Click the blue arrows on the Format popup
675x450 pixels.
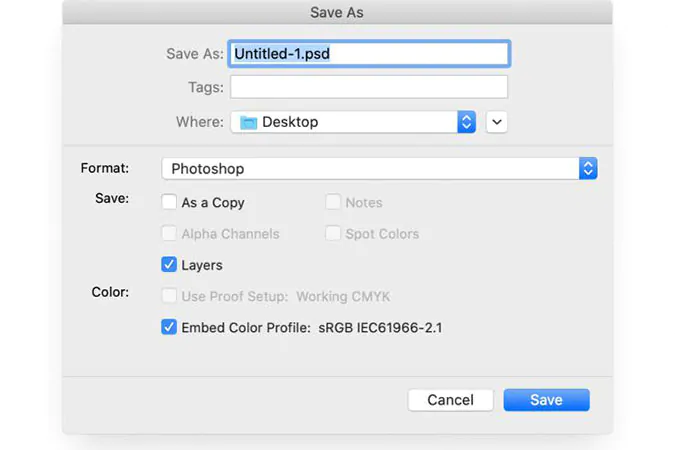click(588, 169)
